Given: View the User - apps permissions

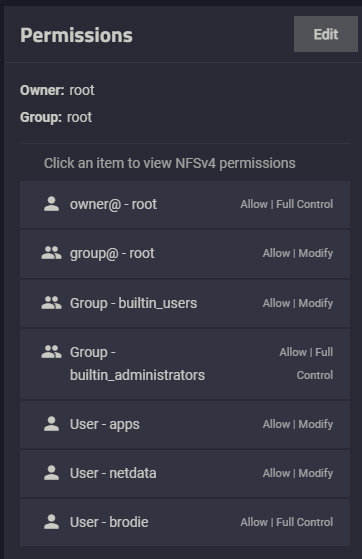Looking at the screenshot, I should click(185, 425).
